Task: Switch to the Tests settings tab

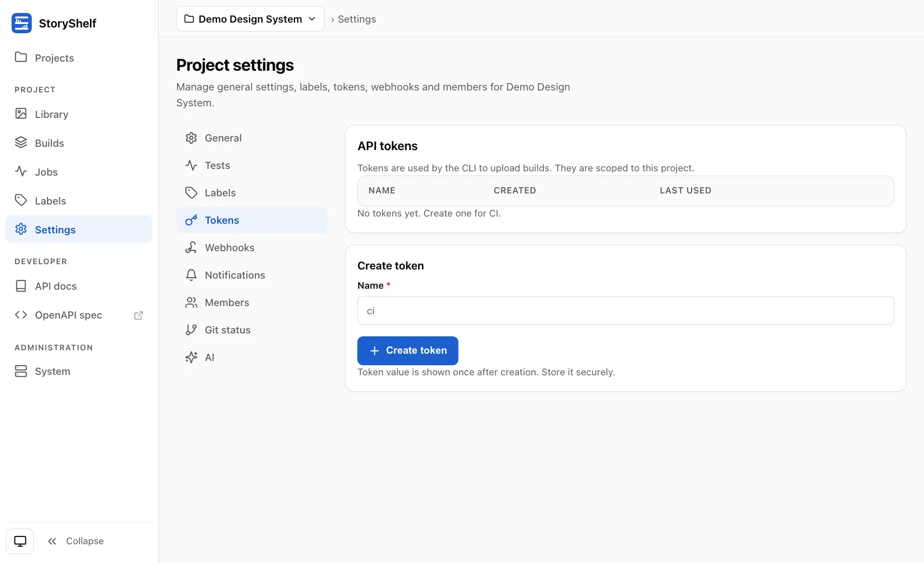Action: (x=252, y=165)
